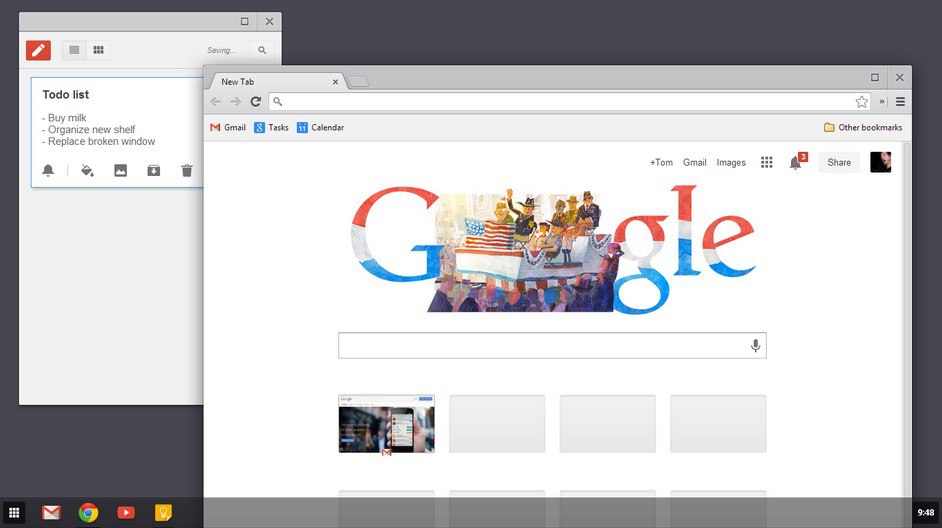The width and height of the screenshot is (942, 528).
Task: Open the profile avatar picture
Action: point(880,162)
